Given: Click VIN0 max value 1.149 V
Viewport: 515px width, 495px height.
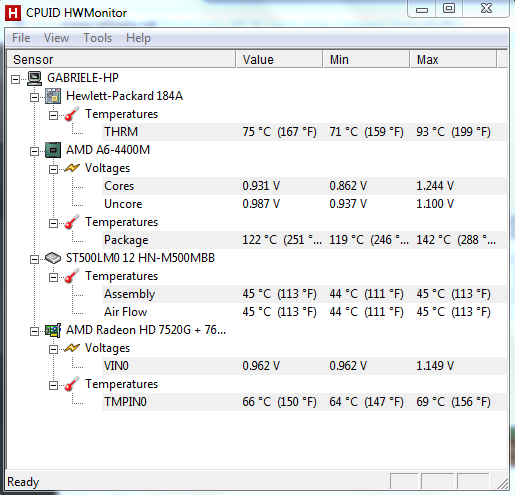Looking at the screenshot, I should [x=435, y=366].
